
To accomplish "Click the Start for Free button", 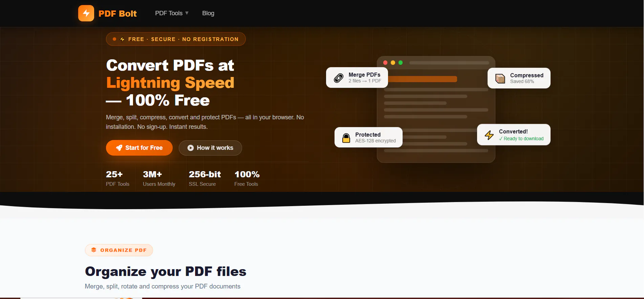I will pyautogui.click(x=139, y=148).
